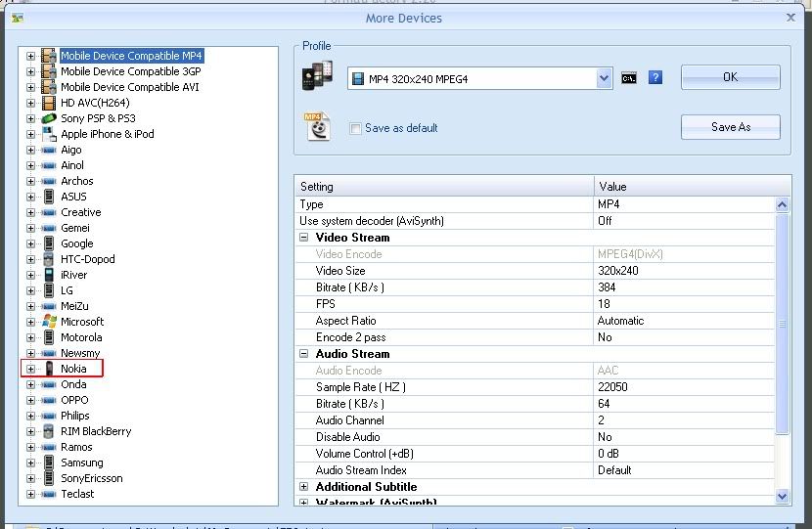Select the Onda tree item

pyautogui.click(x=73, y=384)
